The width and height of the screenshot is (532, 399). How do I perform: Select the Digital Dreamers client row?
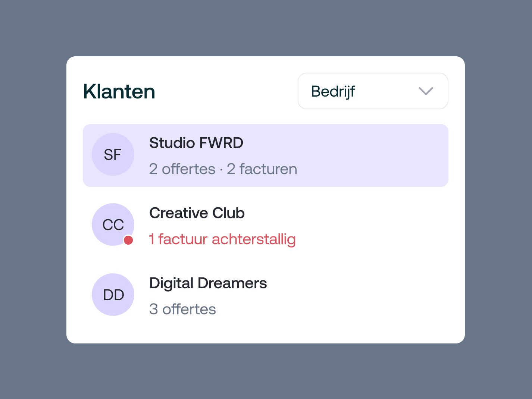[x=266, y=296]
